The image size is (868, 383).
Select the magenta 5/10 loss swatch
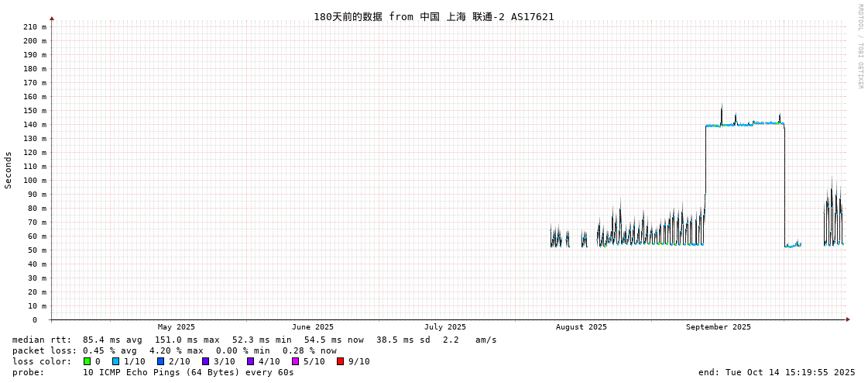pyautogui.click(x=295, y=361)
